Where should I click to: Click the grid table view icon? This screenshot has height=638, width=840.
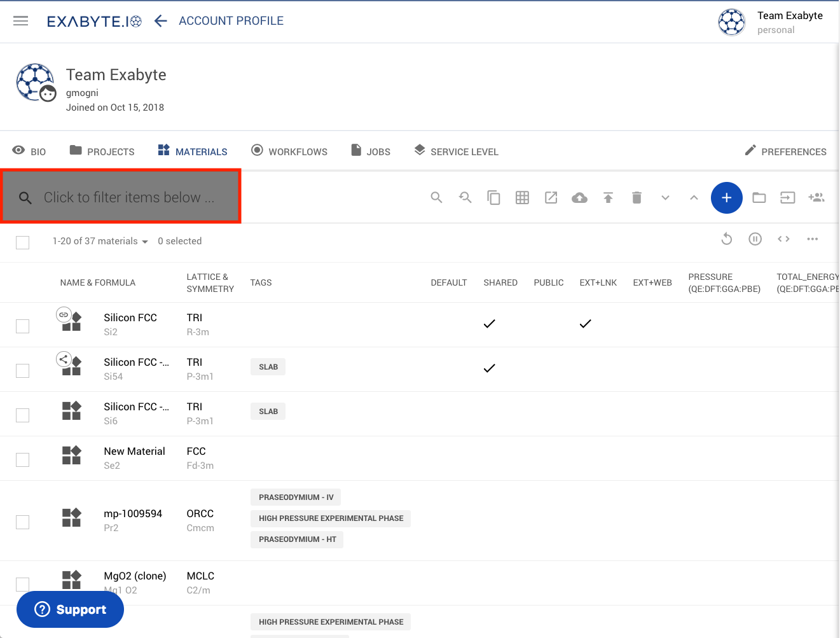[522, 198]
